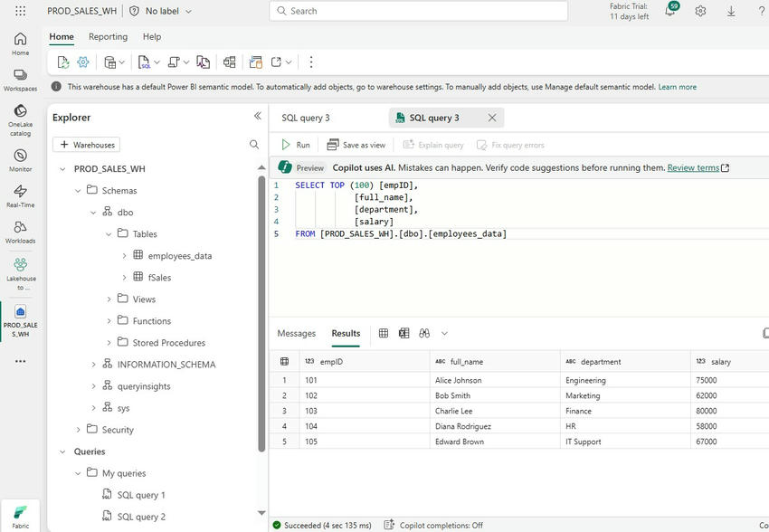Screen dimensions: 769x532
Task: Open the OneLake catalog sidebar icon
Action: (x=20, y=119)
